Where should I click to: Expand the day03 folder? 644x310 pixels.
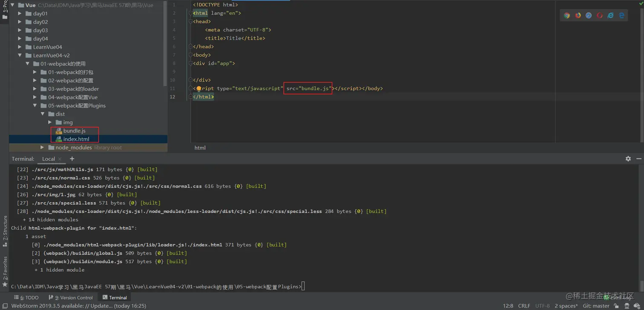pos(20,30)
